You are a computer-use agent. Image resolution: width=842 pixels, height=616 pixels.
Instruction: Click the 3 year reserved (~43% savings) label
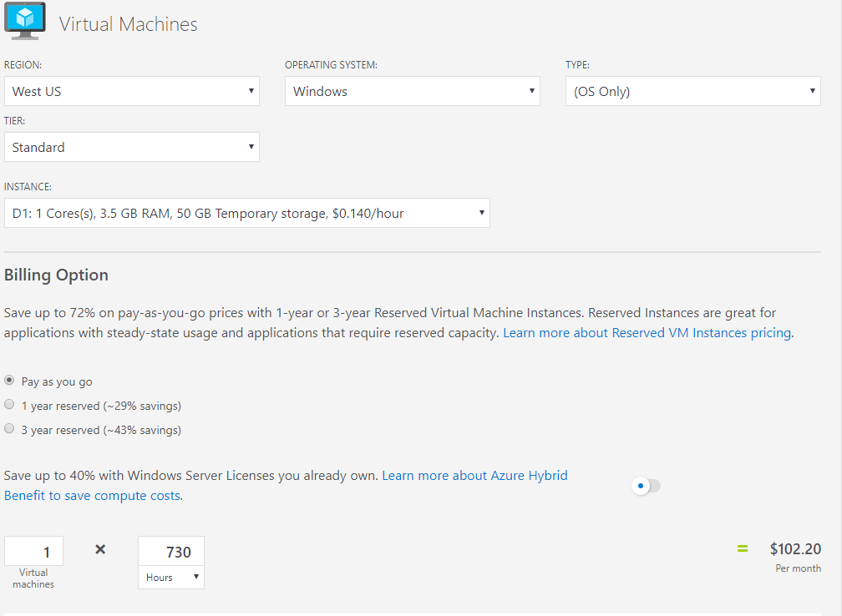click(102, 430)
